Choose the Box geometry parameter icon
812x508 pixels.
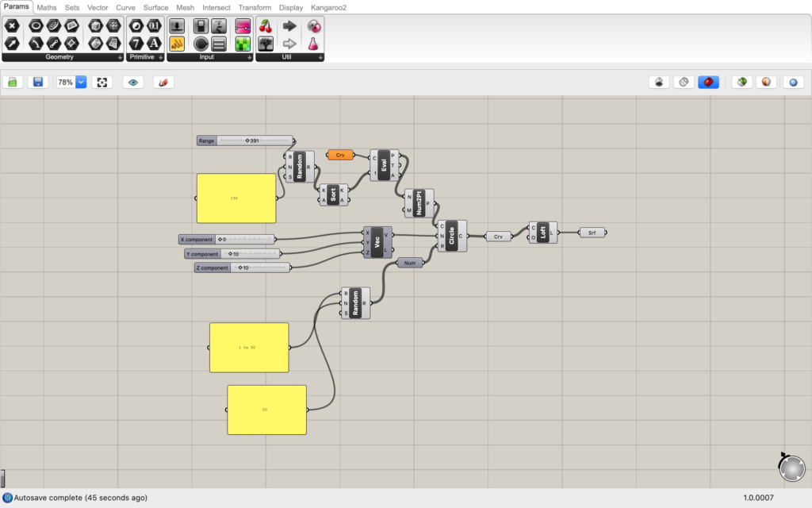pos(95,26)
